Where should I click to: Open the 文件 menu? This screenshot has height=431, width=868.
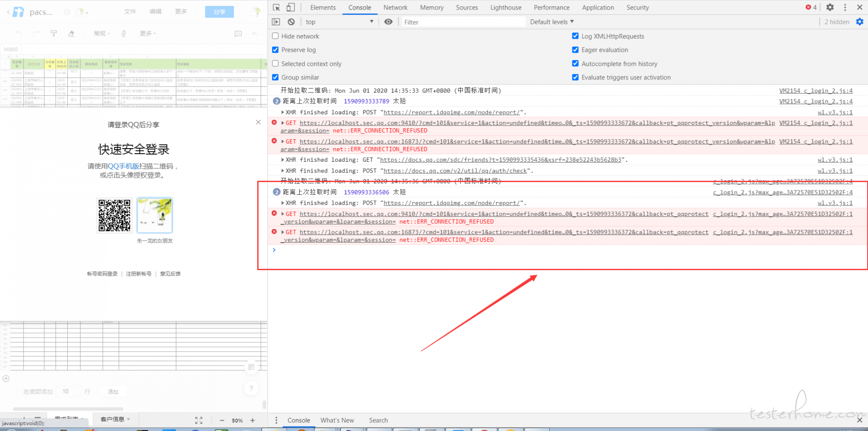(x=130, y=11)
